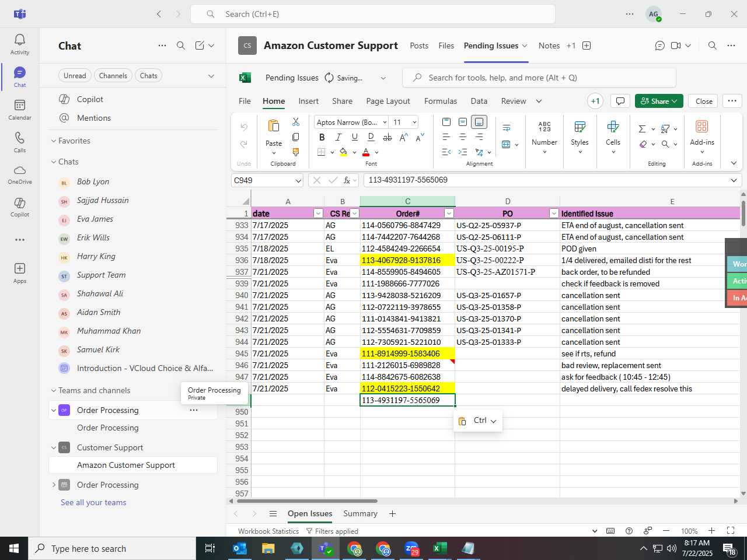
Task: Toggle the Chats filter pill
Action: click(148, 75)
